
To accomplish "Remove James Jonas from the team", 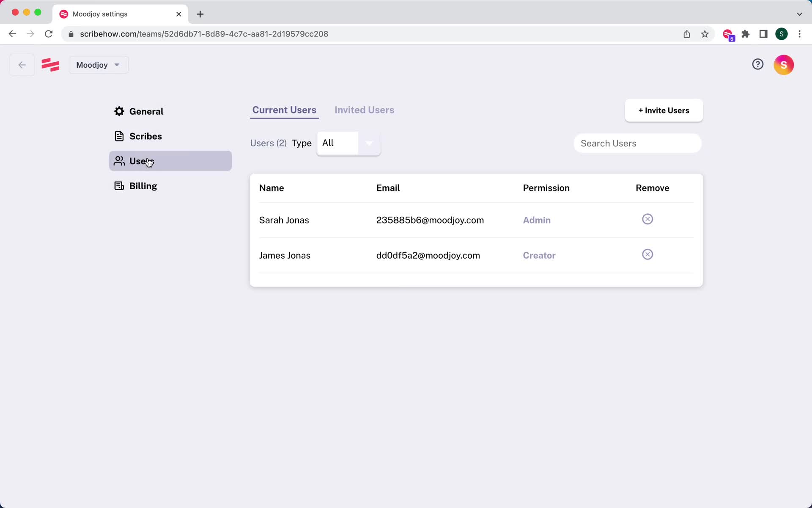I will click(647, 254).
